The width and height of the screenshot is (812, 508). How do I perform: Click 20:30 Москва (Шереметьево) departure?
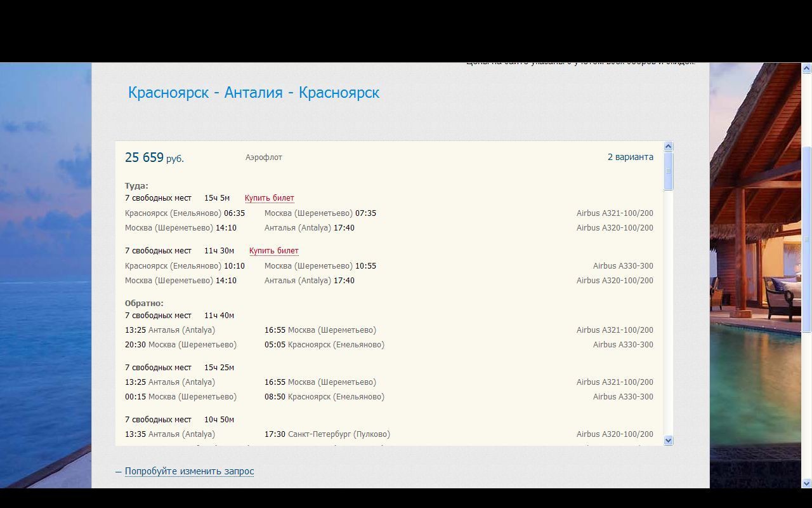pos(181,345)
